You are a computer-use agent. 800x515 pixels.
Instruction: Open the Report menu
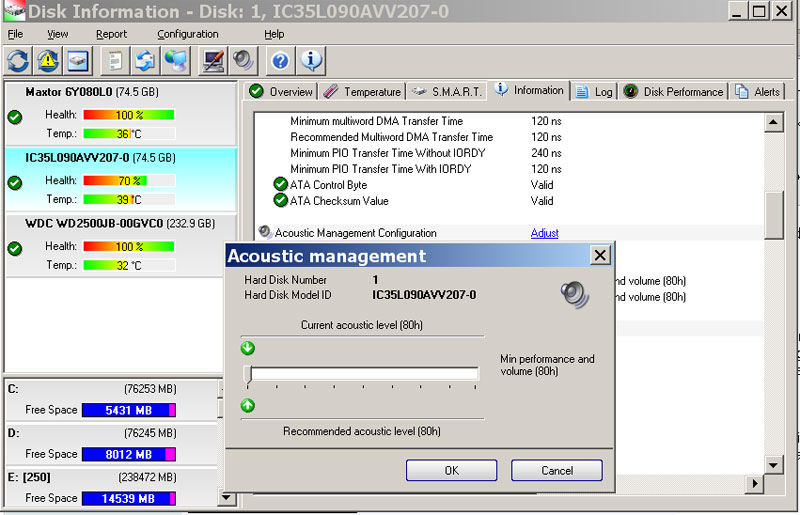click(111, 34)
